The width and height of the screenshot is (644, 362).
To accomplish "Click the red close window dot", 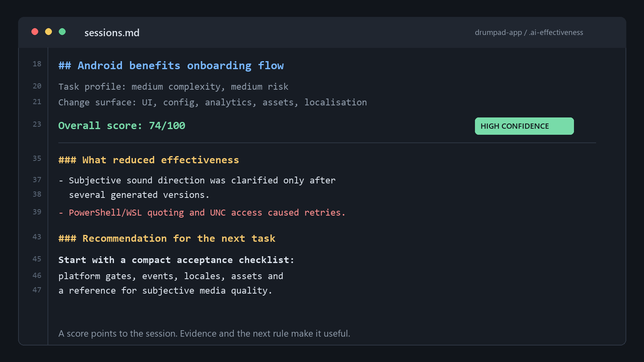I will 35,32.
